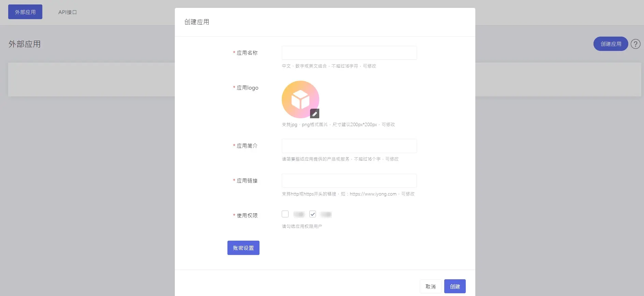Switch to the API接口 tab
This screenshot has height=296, width=644.
coord(67,12)
